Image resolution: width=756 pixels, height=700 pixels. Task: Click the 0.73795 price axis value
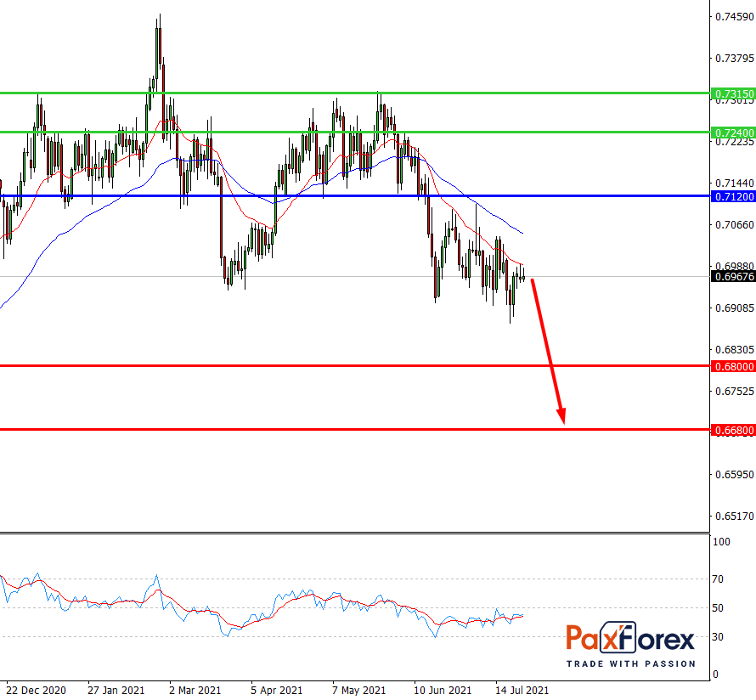click(x=734, y=59)
